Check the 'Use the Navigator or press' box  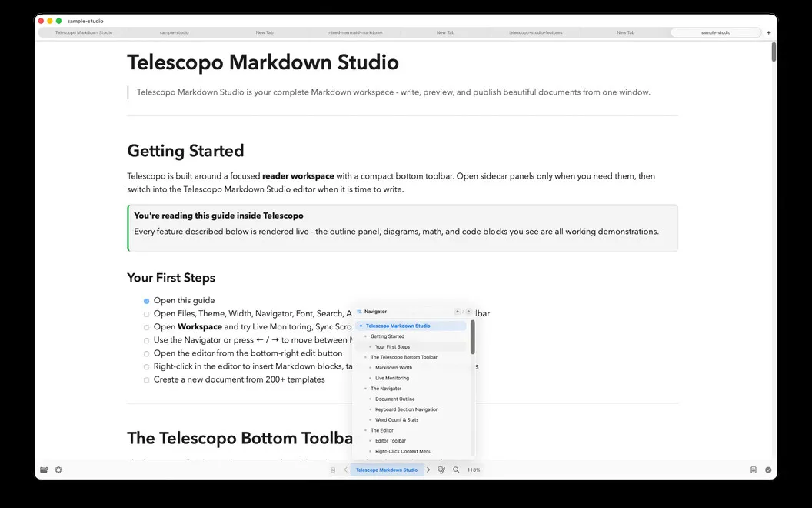pyautogui.click(x=147, y=340)
